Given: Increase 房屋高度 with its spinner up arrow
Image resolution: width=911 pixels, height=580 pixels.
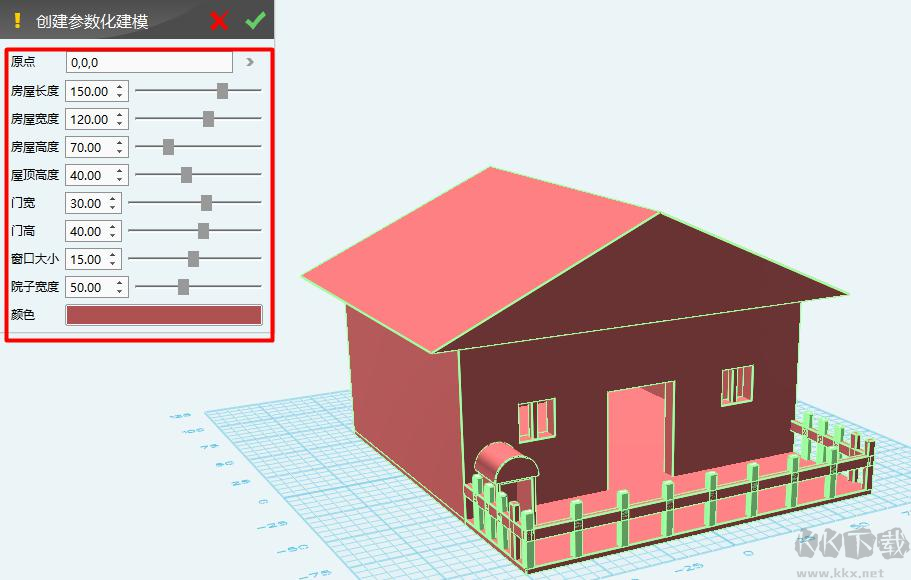Looking at the screenshot, I should pyautogui.click(x=121, y=142).
